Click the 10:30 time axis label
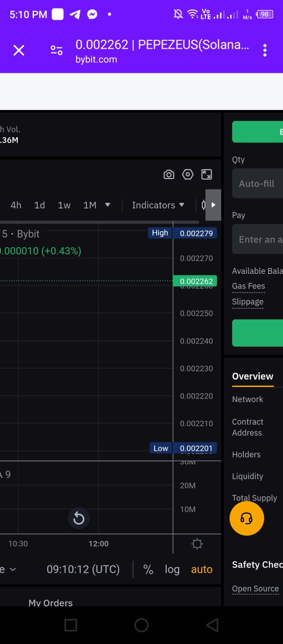Viewport: 283px width, 644px height. (18, 544)
